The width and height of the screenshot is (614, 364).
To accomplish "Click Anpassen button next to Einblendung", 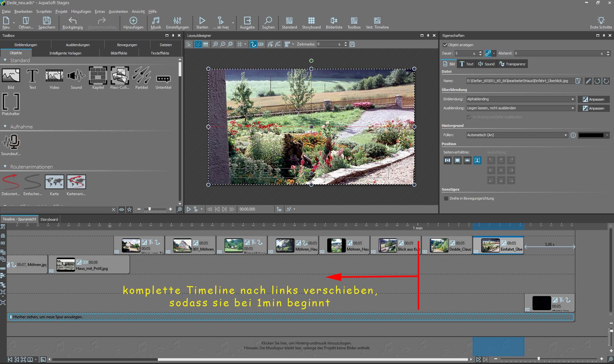I will 593,99.
